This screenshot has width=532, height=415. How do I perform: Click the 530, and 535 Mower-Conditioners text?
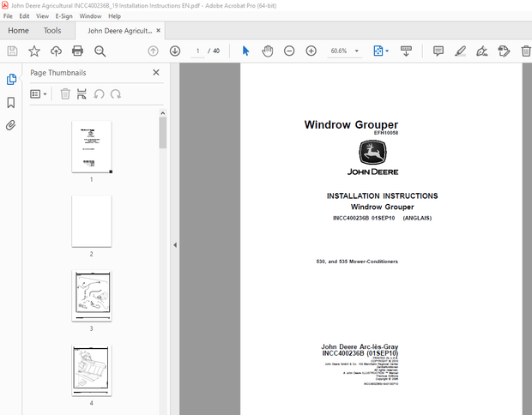tap(357, 262)
